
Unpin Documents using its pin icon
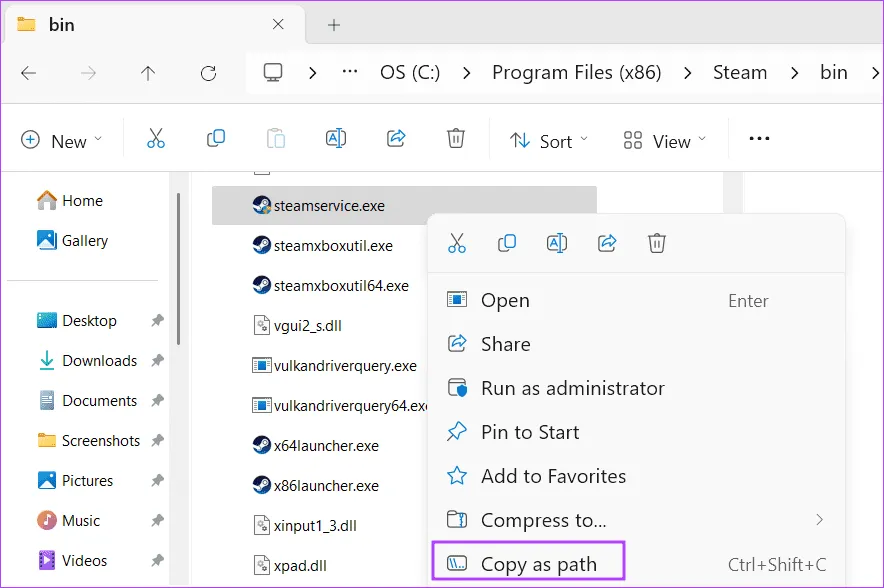tap(157, 400)
